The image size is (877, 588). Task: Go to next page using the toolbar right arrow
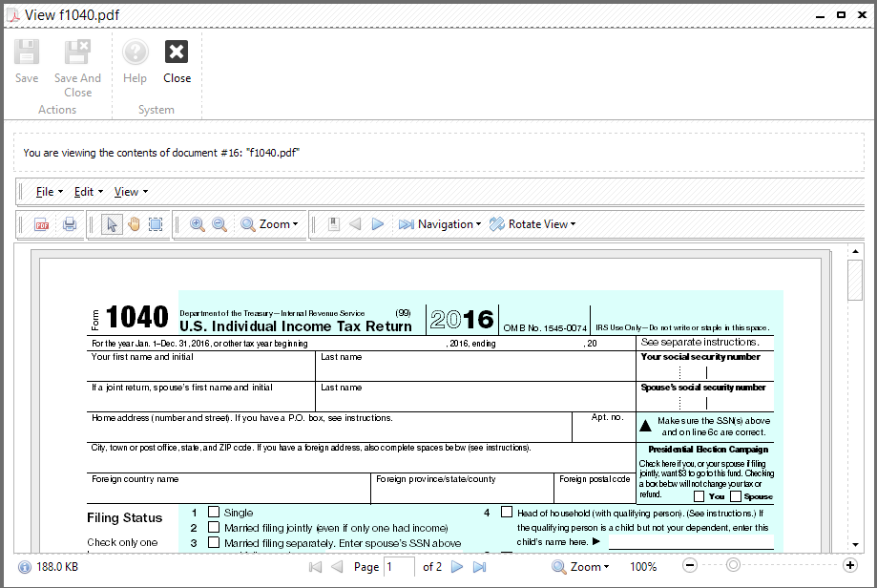pyautogui.click(x=378, y=224)
